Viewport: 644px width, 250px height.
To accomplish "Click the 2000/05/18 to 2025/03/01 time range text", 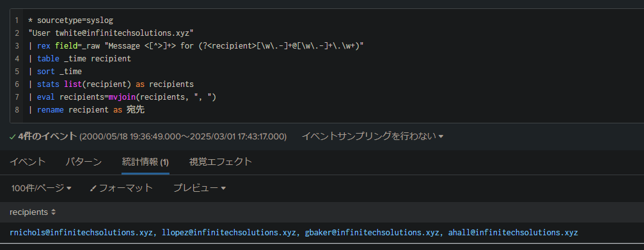I will (183, 136).
